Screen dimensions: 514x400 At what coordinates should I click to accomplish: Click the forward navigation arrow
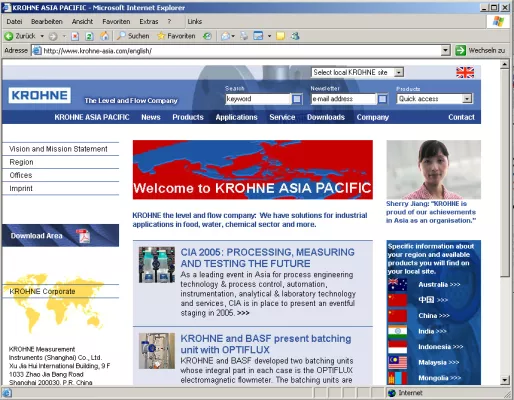pyautogui.click(x=53, y=36)
